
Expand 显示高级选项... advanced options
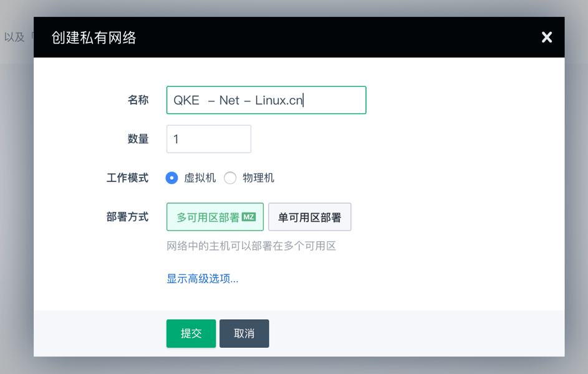(203, 279)
